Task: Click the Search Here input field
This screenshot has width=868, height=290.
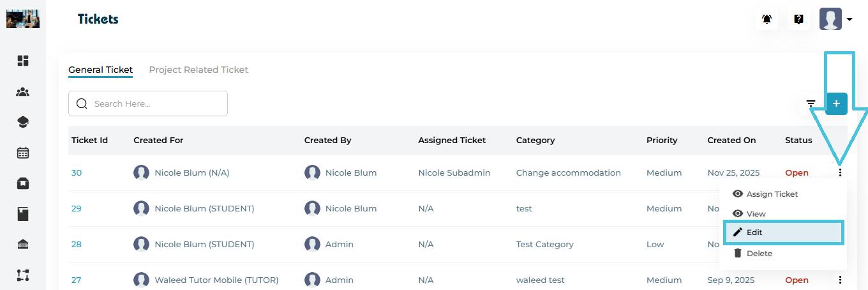Action: coord(156,103)
